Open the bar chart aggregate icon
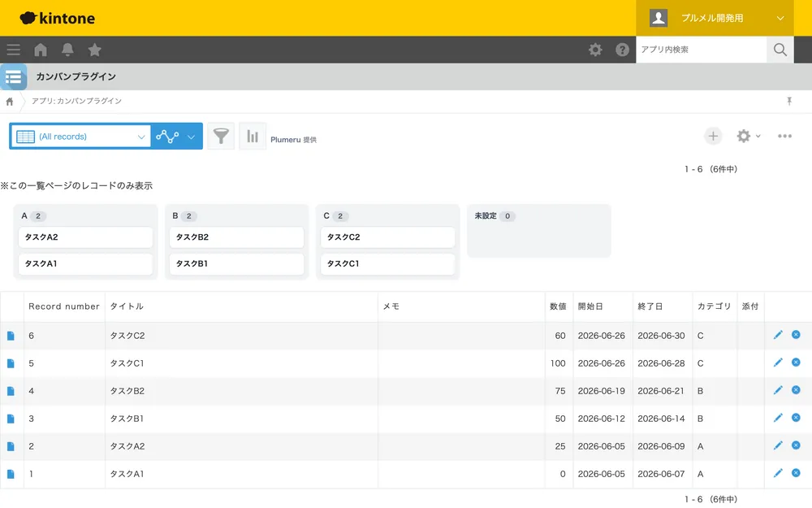Screen dimensions: 812x508 [253, 137]
